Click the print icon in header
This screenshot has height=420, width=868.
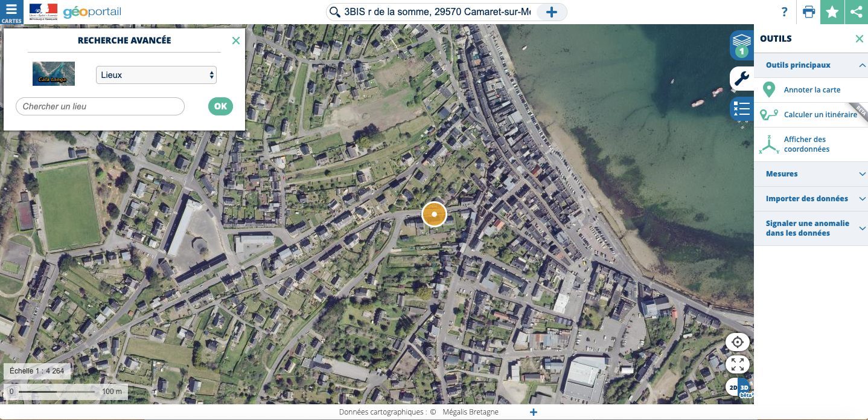[x=809, y=12]
